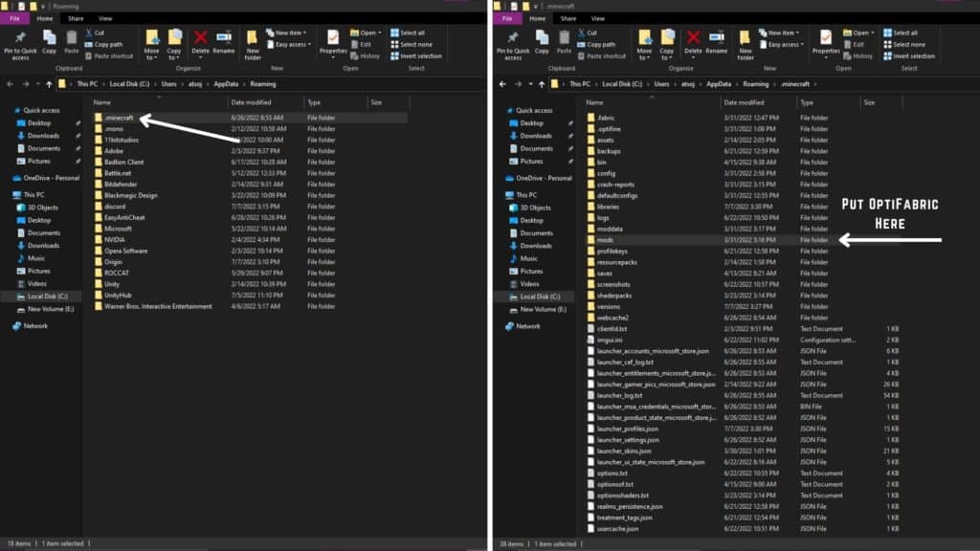The width and height of the screenshot is (980, 551).
Task: Open the File menu in the .minecraft window
Action: (x=507, y=18)
